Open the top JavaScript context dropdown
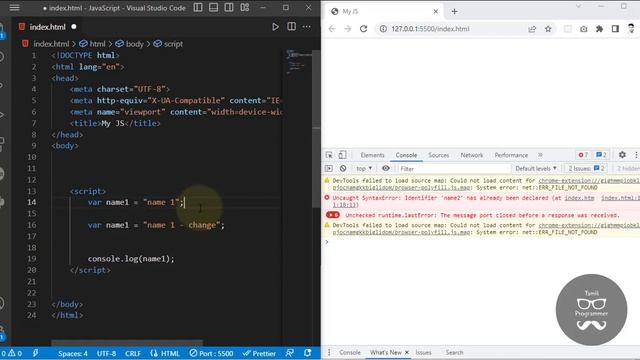The image size is (640, 360). click(x=364, y=169)
